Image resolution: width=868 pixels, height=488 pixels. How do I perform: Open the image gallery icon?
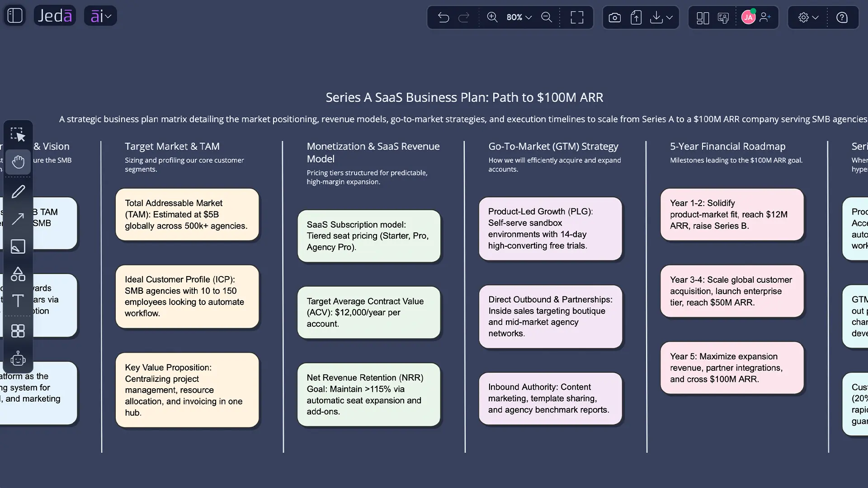click(723, 18)
